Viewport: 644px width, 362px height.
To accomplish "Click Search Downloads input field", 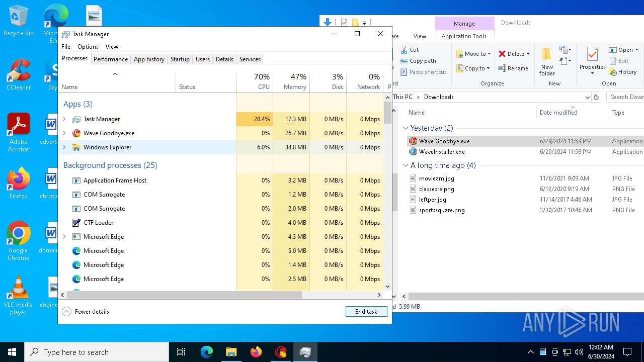I will coord(626,97).
